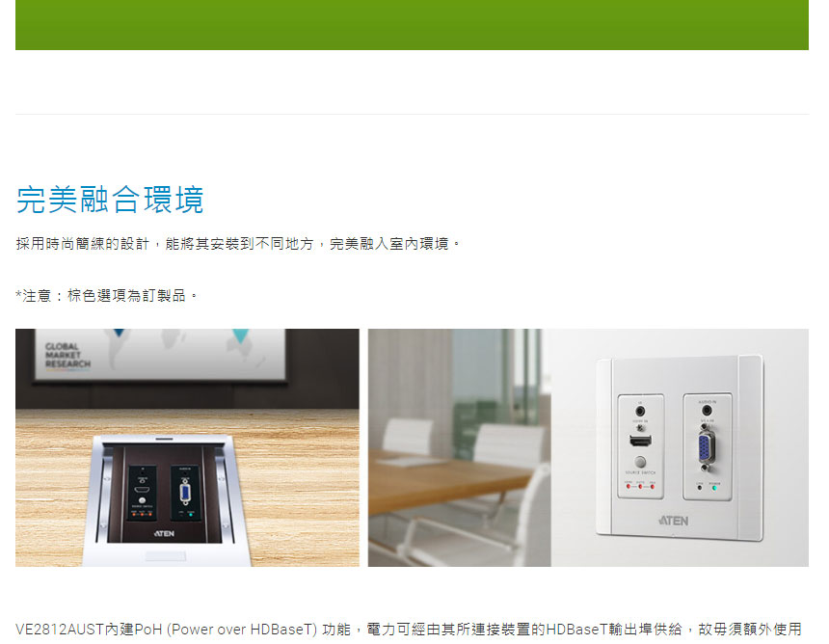Viewport: 829px width, 644px height.
Task: Click the horizontal divider line below banner
Action: pyautogui.click(x=412, y=114)
